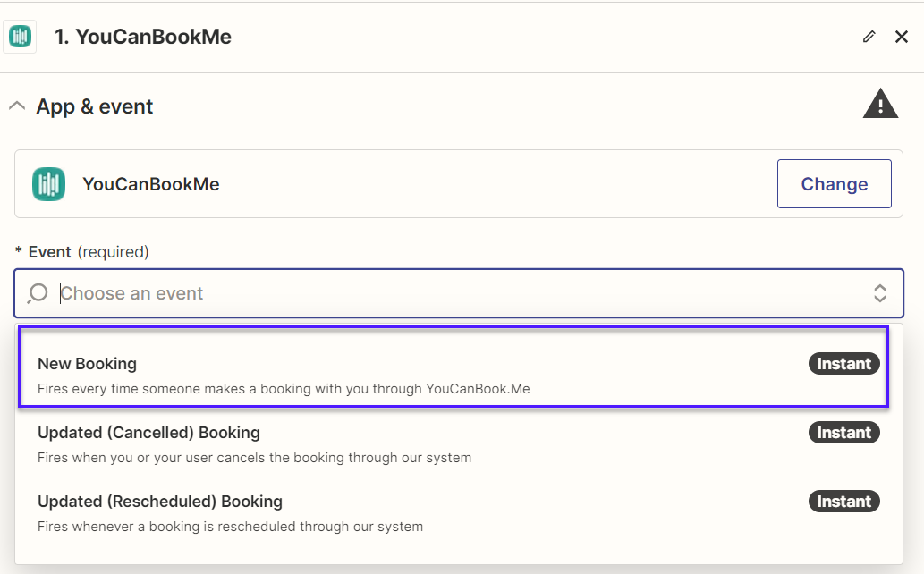Click the Instant badge beside Updated (Cancelled) Booking
924x574 pixels.
[843, 432]
